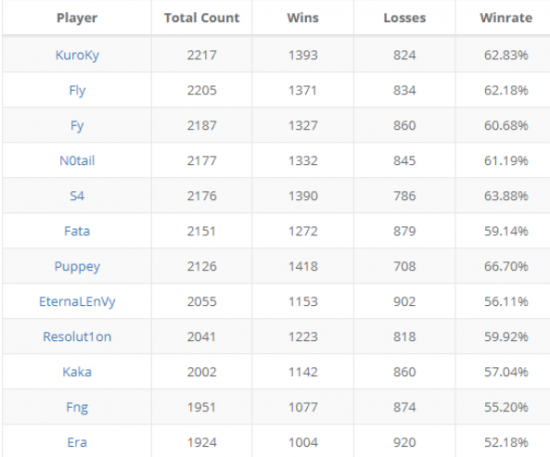Click the Resolut1on player name
This screenshot has height=457, width=550.
coord(77,337)
